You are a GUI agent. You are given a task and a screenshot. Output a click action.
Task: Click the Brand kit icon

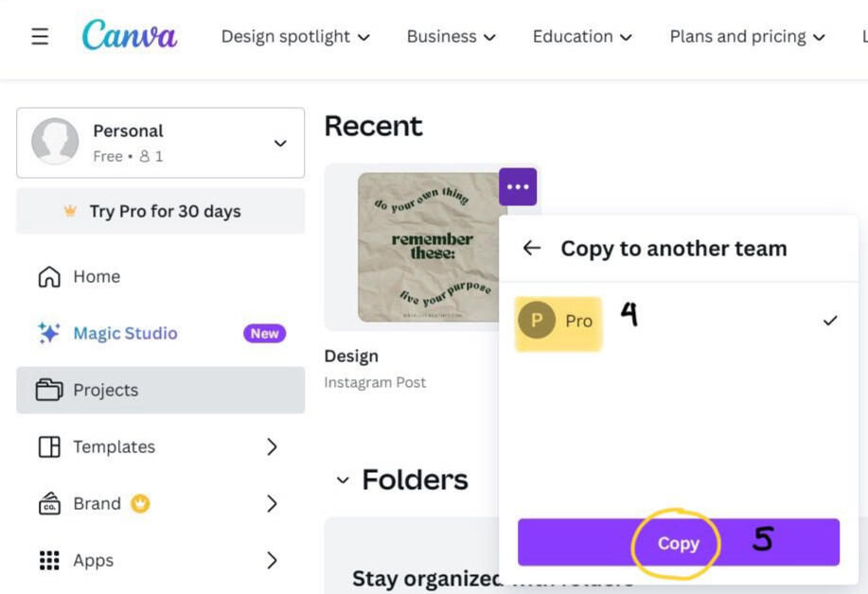(x=48, y=503)
